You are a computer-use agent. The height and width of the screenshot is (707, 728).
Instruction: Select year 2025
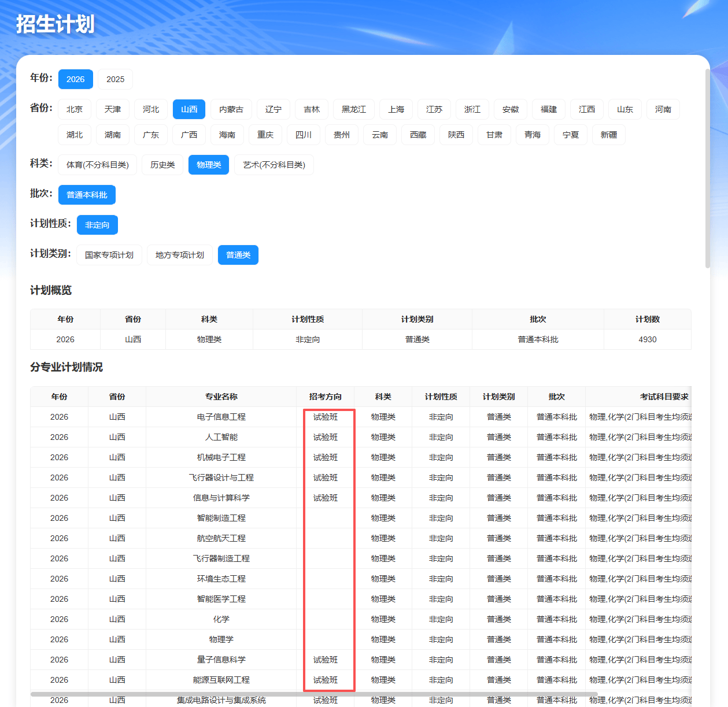click(115, 79)
